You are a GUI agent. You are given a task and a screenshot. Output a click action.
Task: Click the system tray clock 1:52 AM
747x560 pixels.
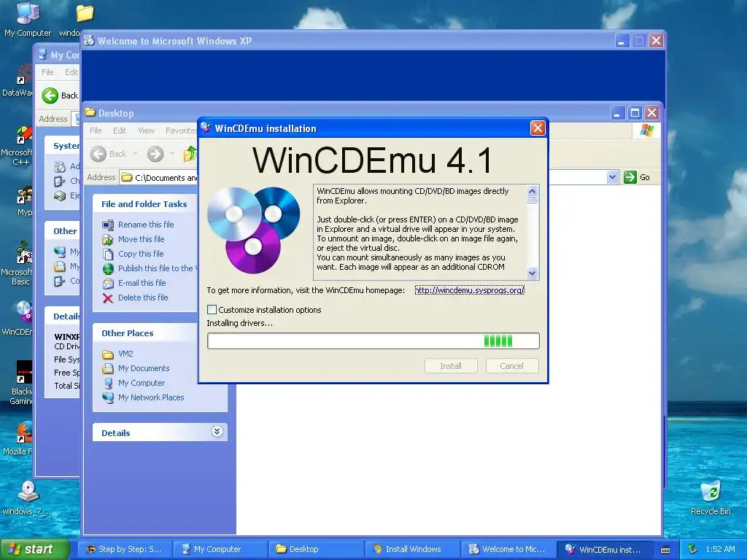pyautogui.click(x=720, y=549)
